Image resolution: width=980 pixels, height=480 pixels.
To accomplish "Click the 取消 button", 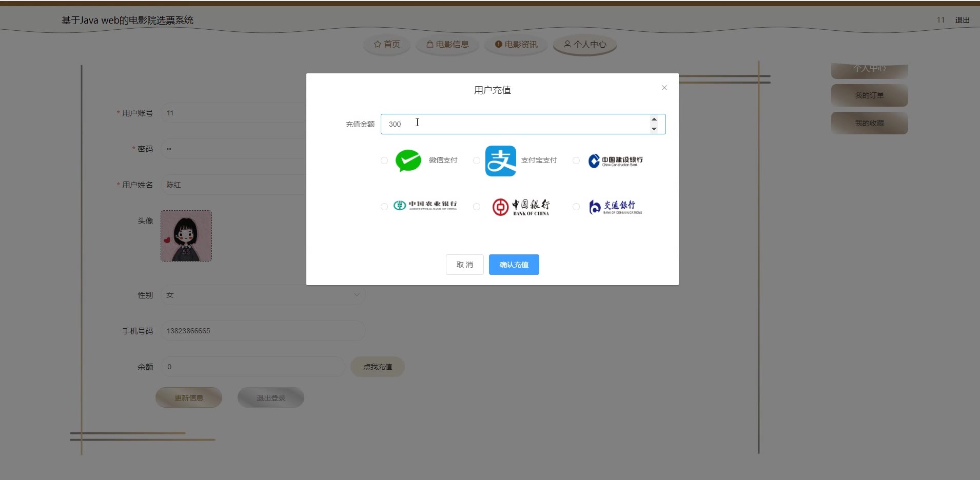I will [x=465, y=265].
